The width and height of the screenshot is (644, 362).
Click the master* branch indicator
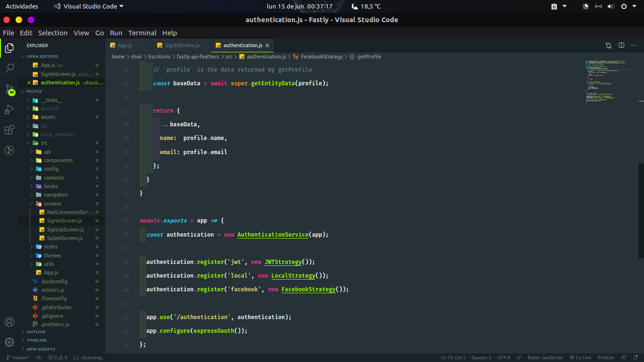(x=17, y=357)
